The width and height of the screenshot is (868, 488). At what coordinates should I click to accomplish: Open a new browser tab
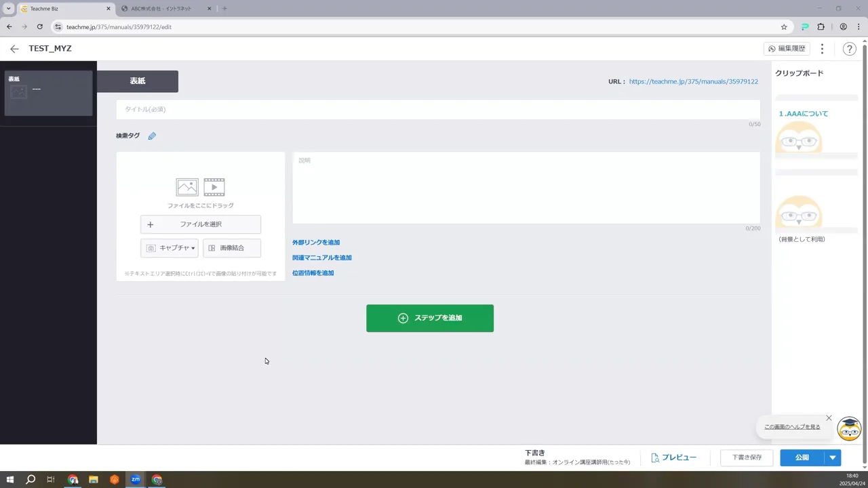pyautogui.click(x=224, y=9)
